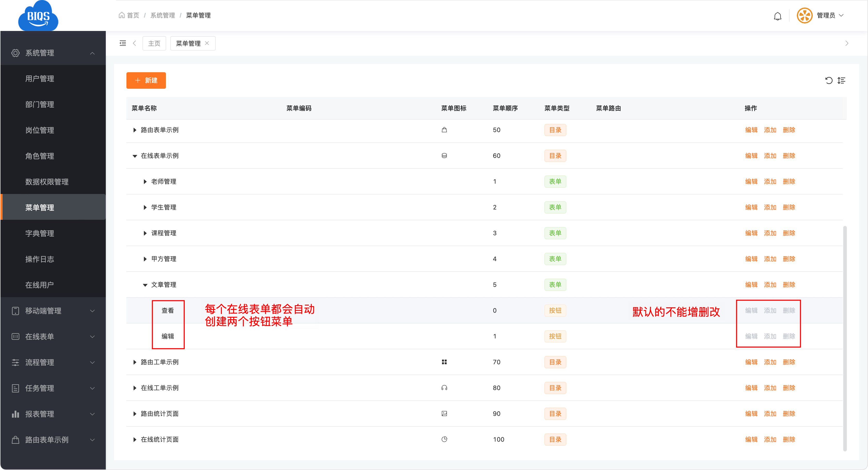Open 用户管理 in the sidebar
868x470 pixels.
coord(53,78)
